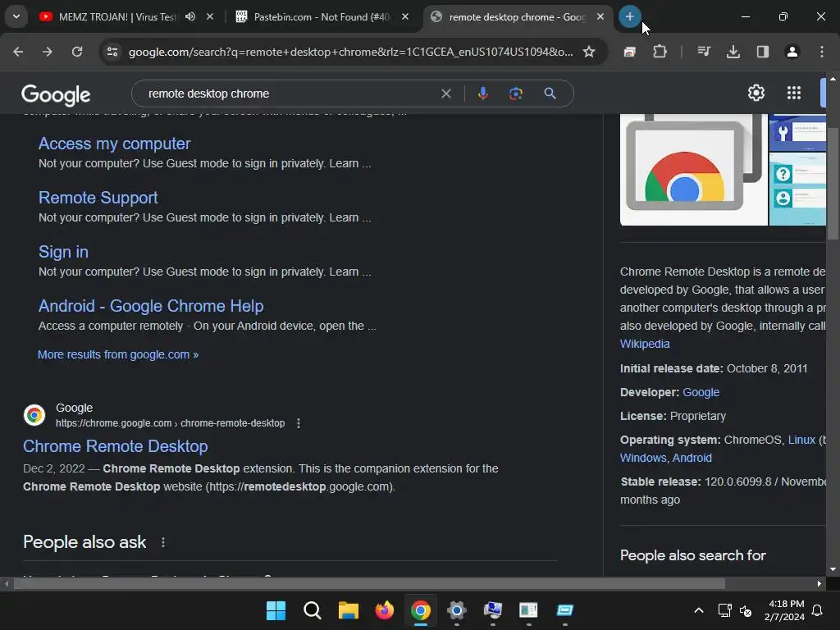This screenshot has height=630, width=840.
Task: Open the media controls toolbar icon
Action: pyautogui.click(x=703, y=52)
